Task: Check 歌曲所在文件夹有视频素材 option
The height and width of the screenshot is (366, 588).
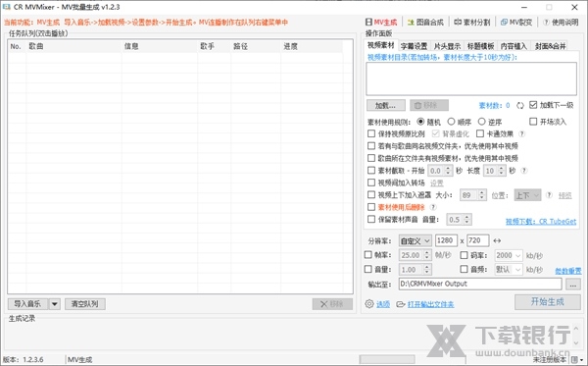Action: (371, 158)
